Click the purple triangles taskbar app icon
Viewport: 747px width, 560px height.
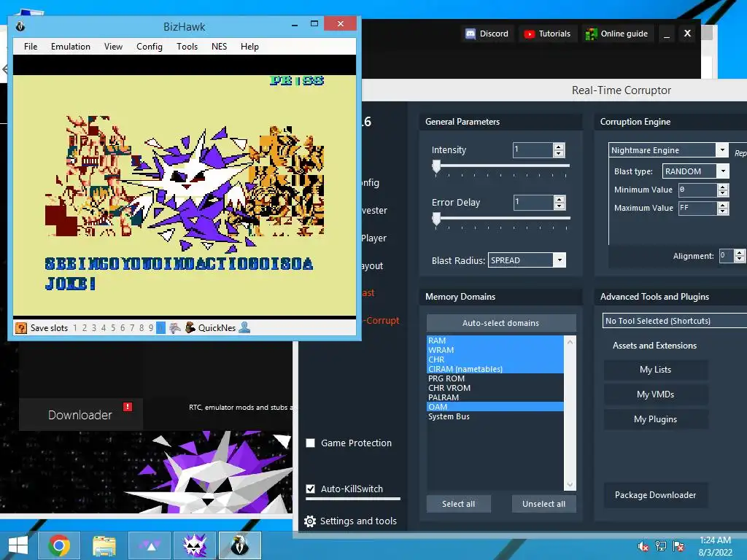[150, 545]
